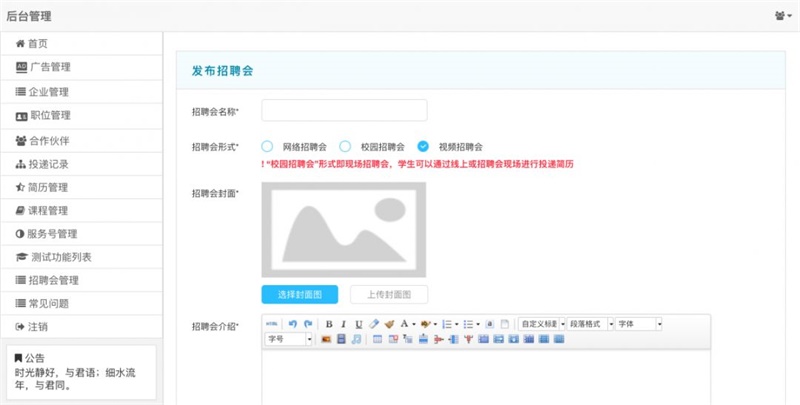800x405 pixels.
Task: Open the user account menu at top right
Action: [782, 15]
